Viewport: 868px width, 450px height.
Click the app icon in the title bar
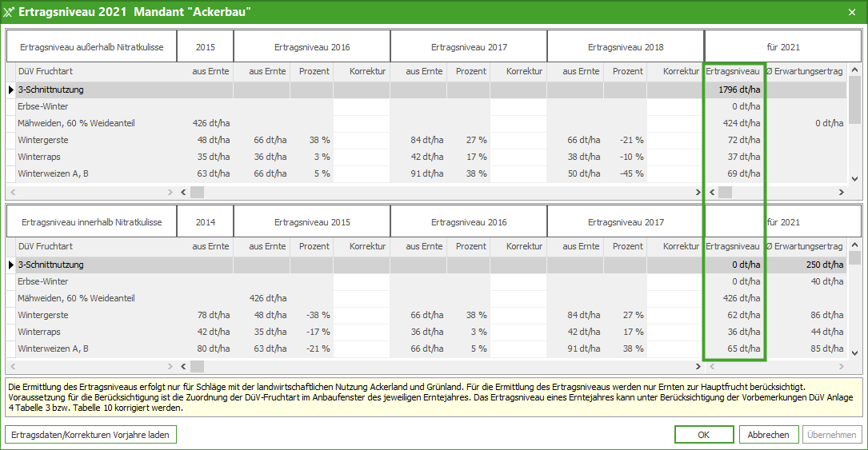(9, 12)
